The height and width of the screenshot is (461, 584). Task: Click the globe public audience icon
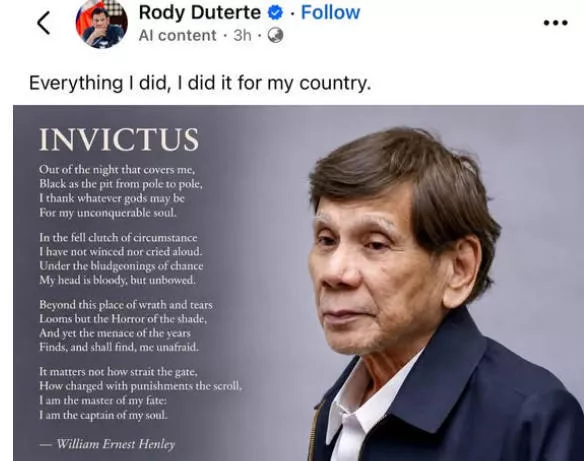[275, 35]
